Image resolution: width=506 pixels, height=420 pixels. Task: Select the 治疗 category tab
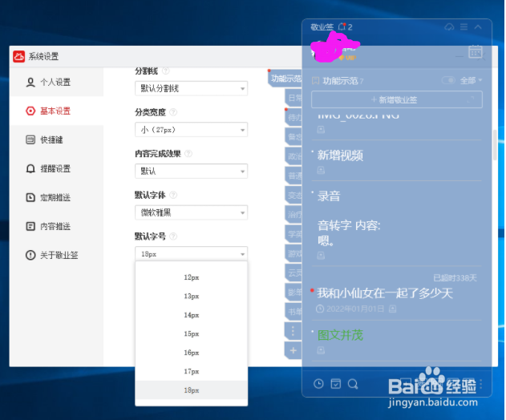(293, 215)
